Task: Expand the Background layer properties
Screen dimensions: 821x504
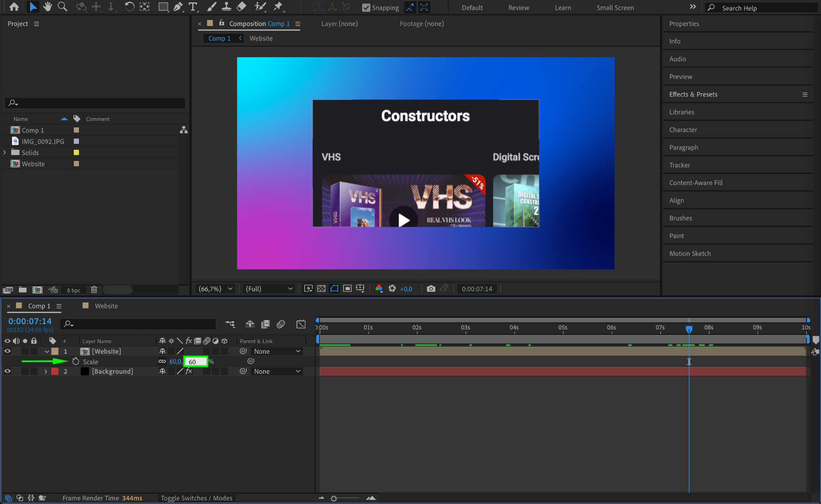Action: pyautogui.click(x=46, y=371)
